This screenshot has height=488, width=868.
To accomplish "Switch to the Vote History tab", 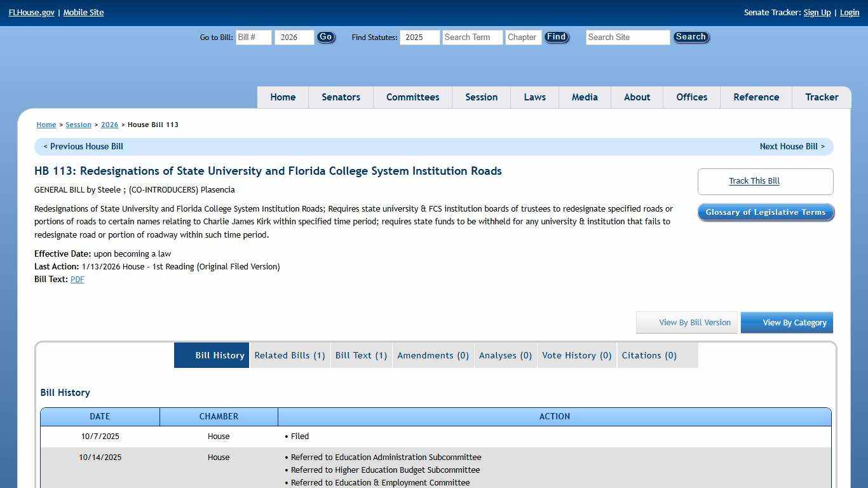I will [x=576, y=356].
